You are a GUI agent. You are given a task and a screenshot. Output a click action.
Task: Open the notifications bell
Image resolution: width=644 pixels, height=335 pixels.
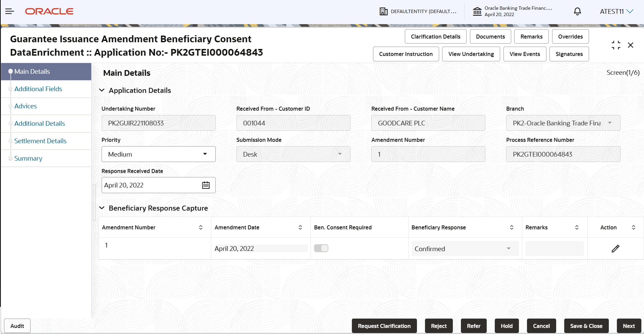(577, 11)
